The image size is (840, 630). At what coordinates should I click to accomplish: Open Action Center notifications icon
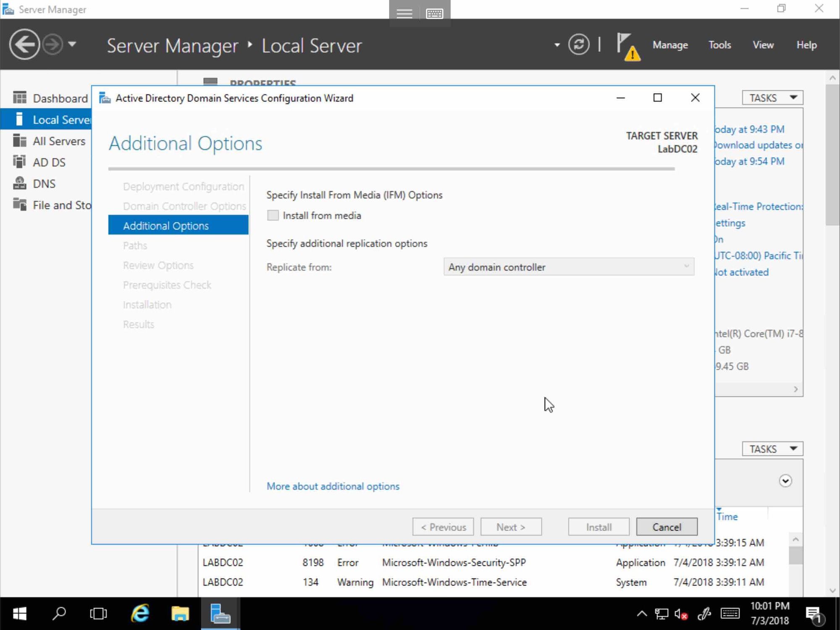tap(815, 615)
